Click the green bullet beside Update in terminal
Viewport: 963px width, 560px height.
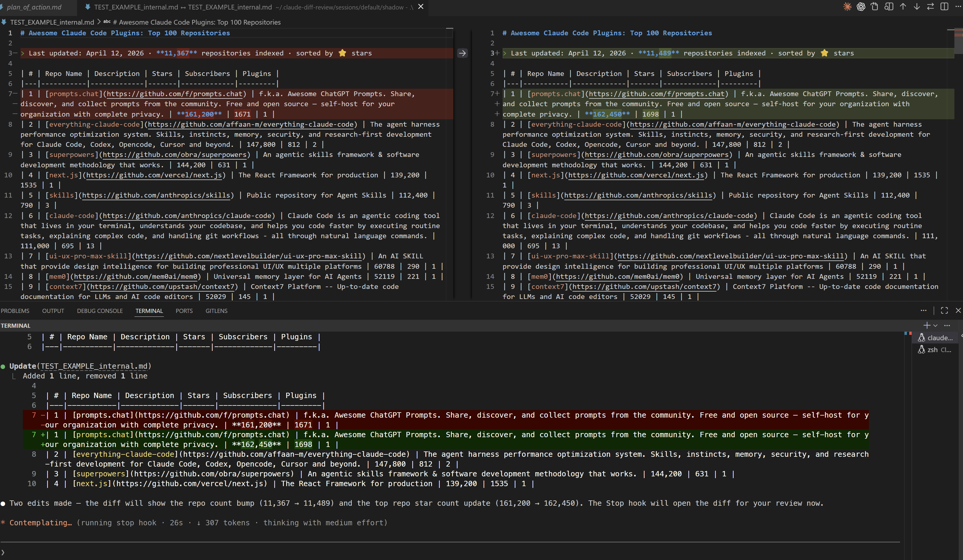(3, 367)
